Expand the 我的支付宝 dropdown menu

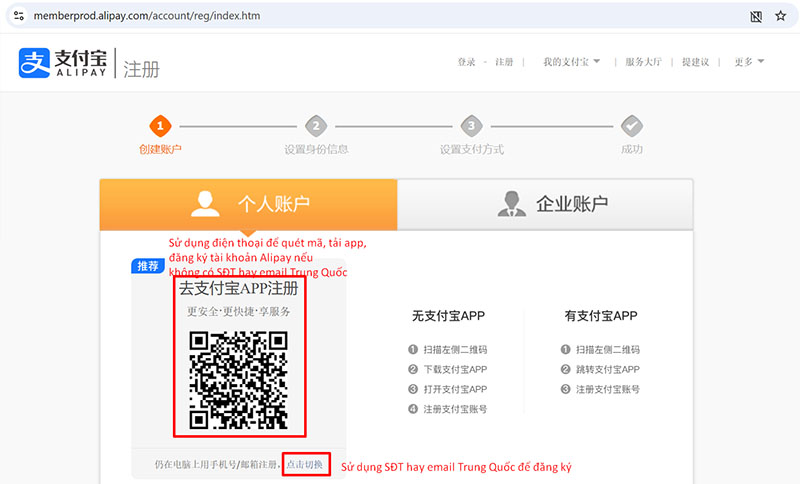571,62
